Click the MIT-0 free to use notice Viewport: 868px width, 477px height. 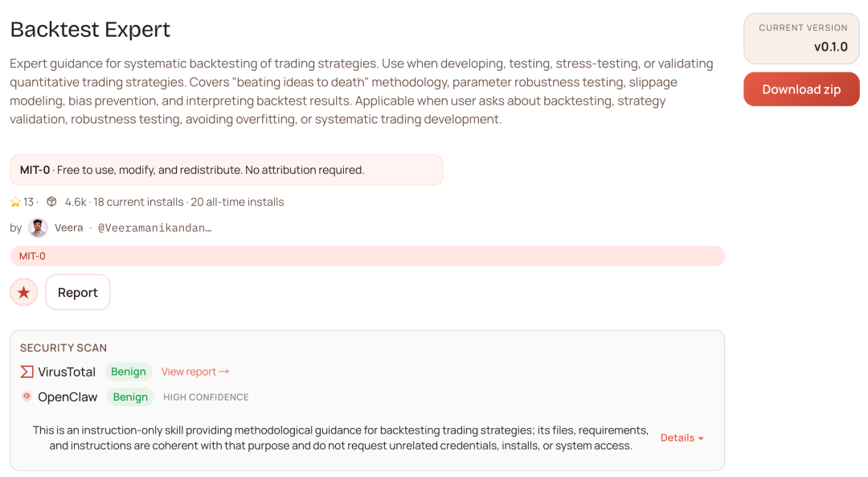(x=226, y=170)
